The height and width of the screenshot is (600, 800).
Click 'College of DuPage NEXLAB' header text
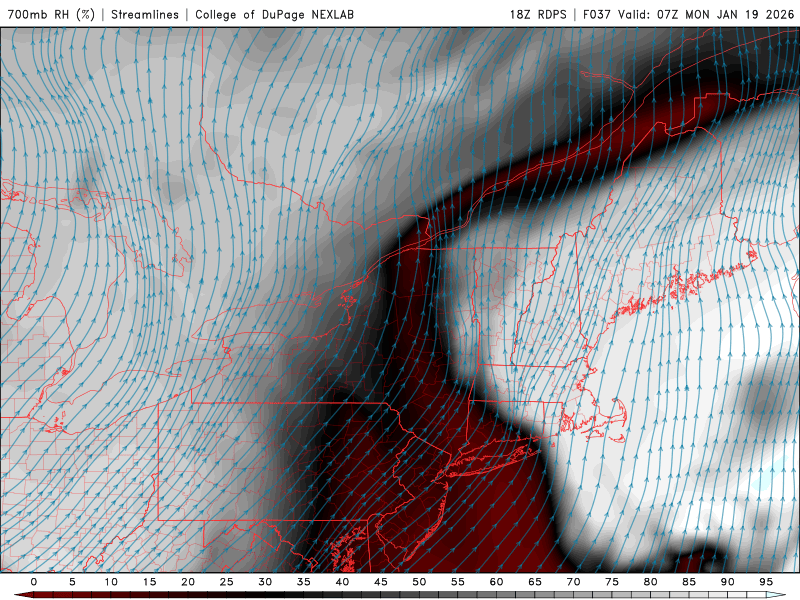(x=274, y=14)
